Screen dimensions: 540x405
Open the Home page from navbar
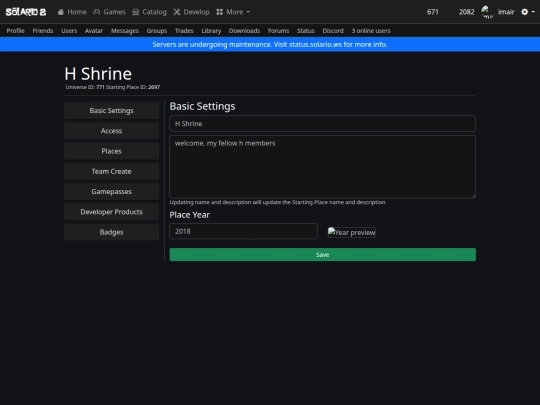click(x=72, y=12)
